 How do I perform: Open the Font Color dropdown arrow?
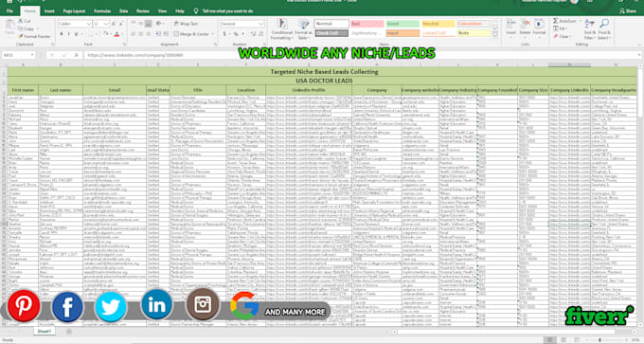click(122, 34)
